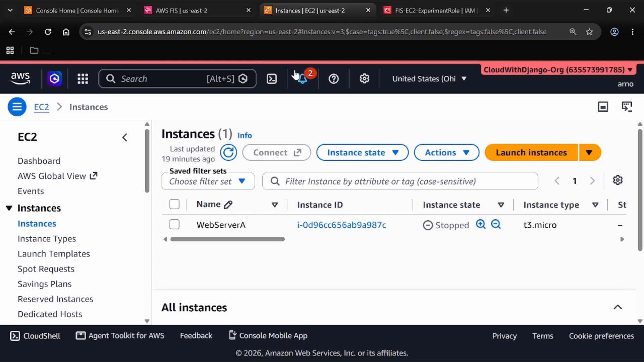Go to next page of instances

[x=592, y=181]
